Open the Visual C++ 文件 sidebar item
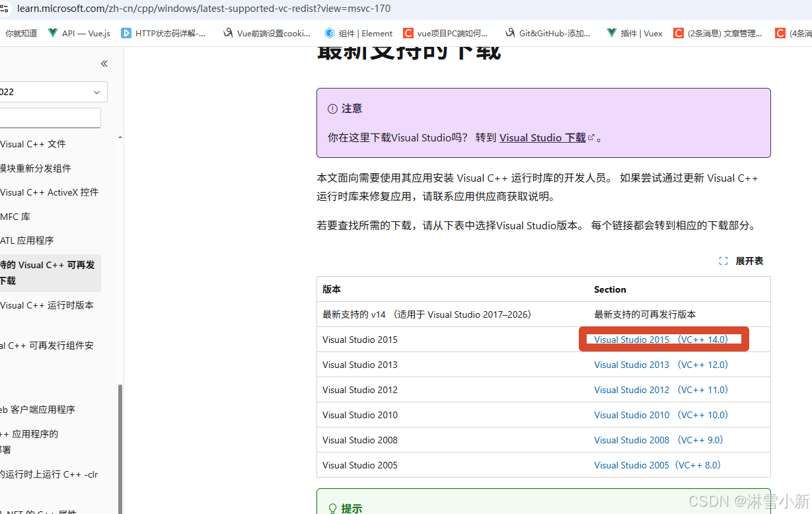812x514 pixels. coord(33,144)
